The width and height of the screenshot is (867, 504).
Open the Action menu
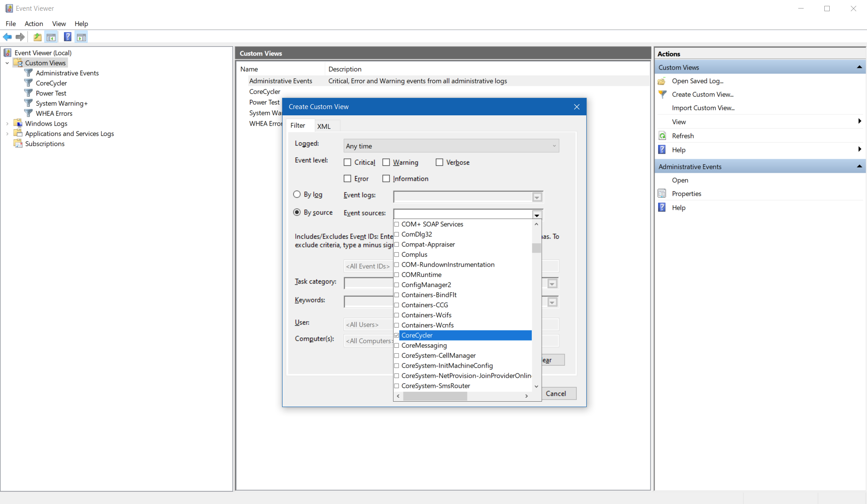[34, 24]
